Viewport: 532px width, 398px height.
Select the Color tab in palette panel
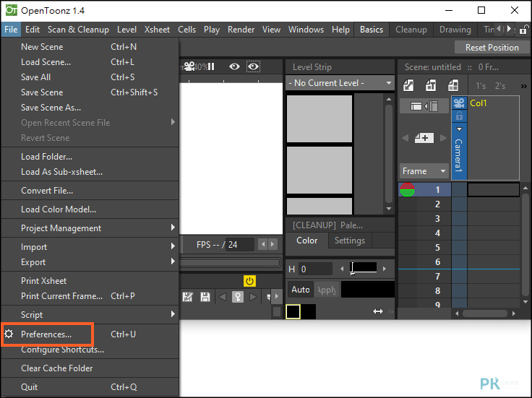(x=307, y=241)
